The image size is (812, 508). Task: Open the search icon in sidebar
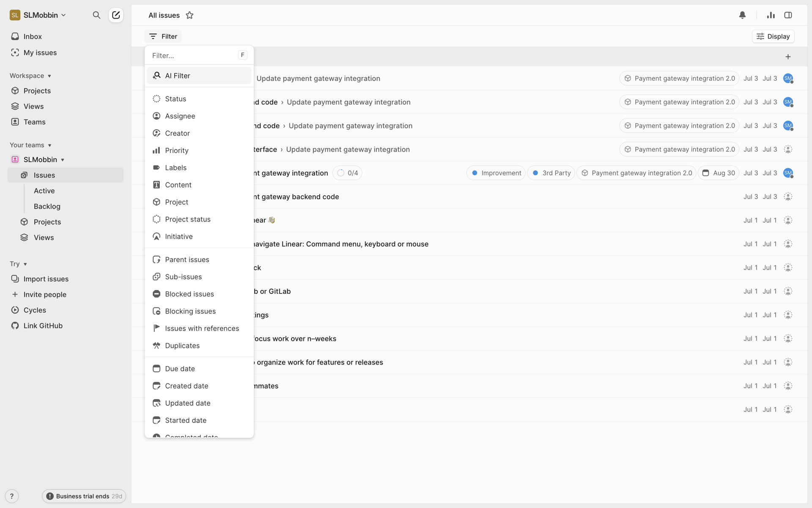click(96, 15)
